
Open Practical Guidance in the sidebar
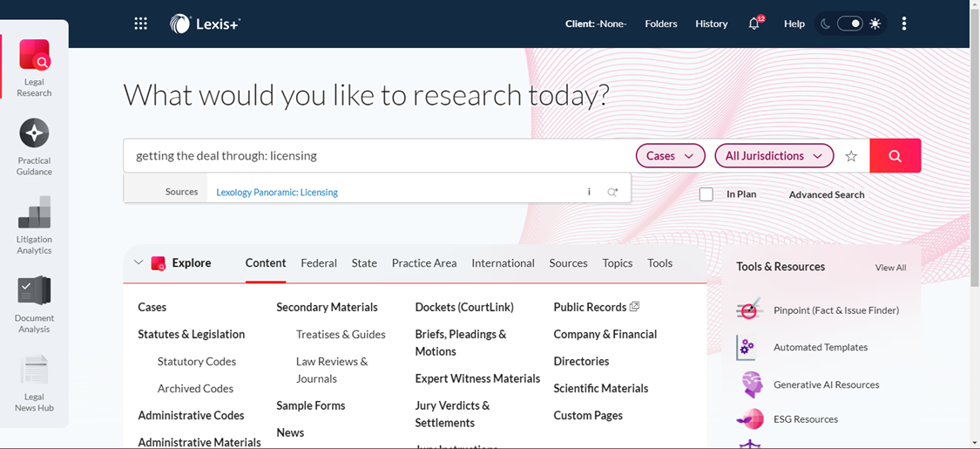[x=34, y=147]
